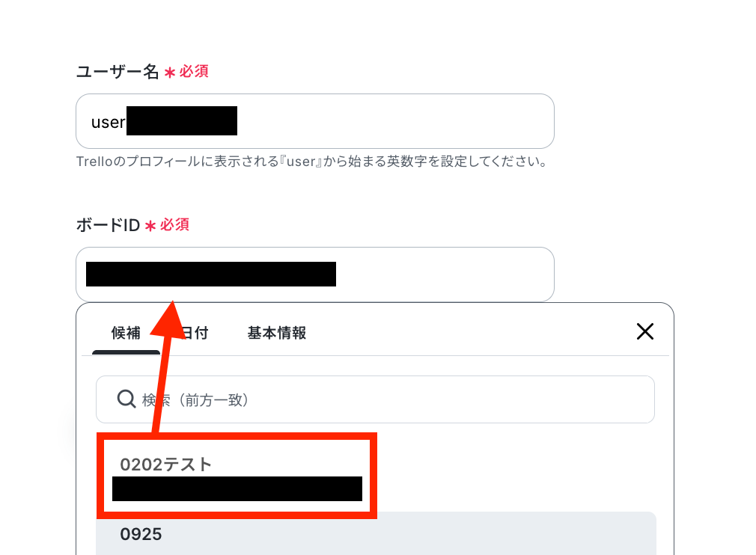The image size is (756, 555).
Task: Choose the 0202テスト board candidate
Action: click(237, 476)
